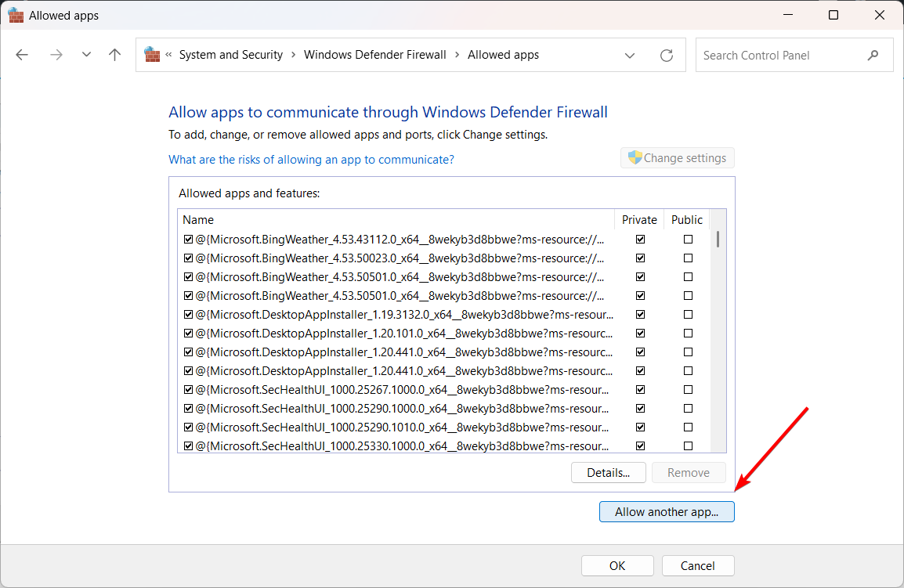Select System and Security breadcrumb

(230, 55)
